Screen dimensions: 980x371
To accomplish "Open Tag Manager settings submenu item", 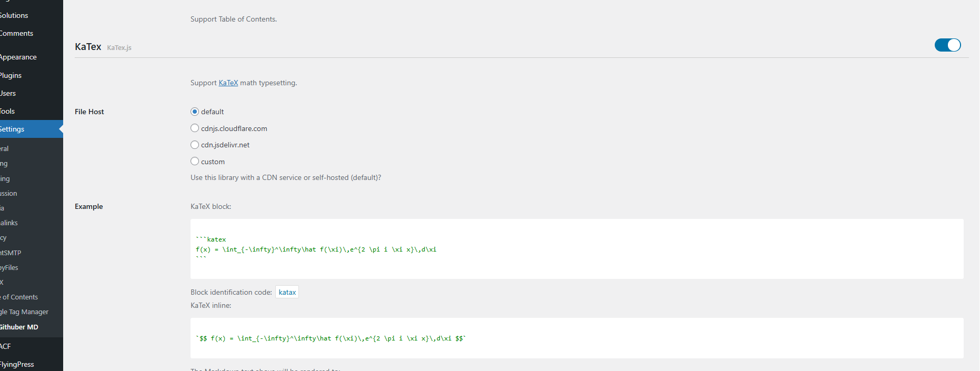I will tap(25, 312).
